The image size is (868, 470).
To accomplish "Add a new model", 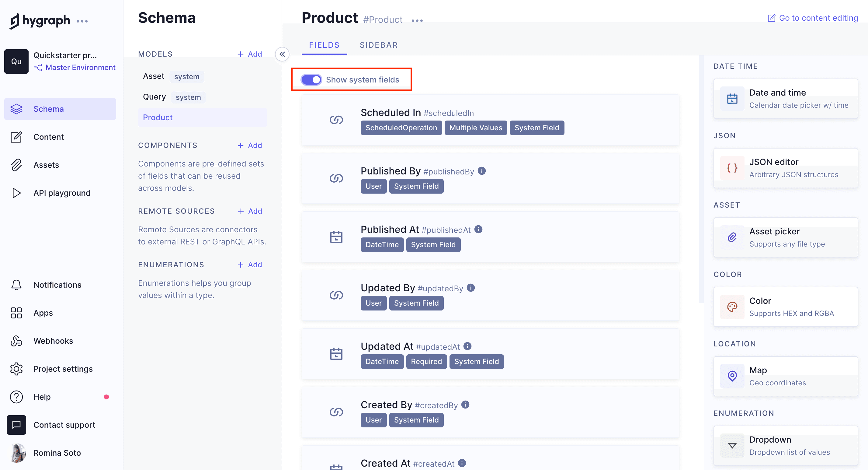I will [250, 54].
